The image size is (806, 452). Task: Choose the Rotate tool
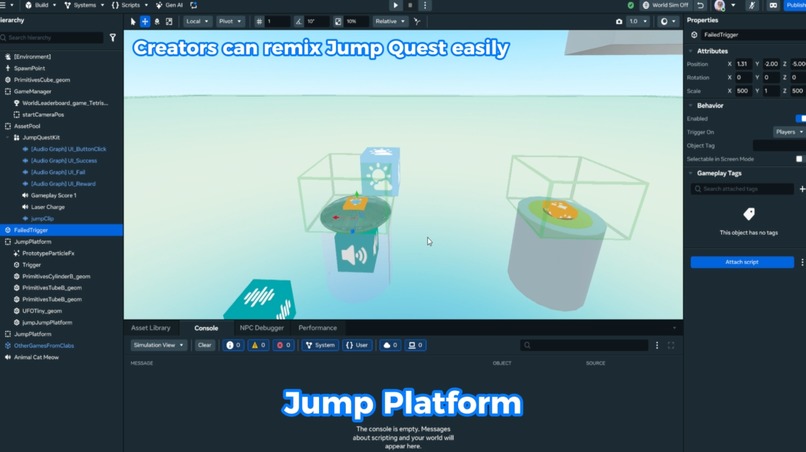(157, 22)
